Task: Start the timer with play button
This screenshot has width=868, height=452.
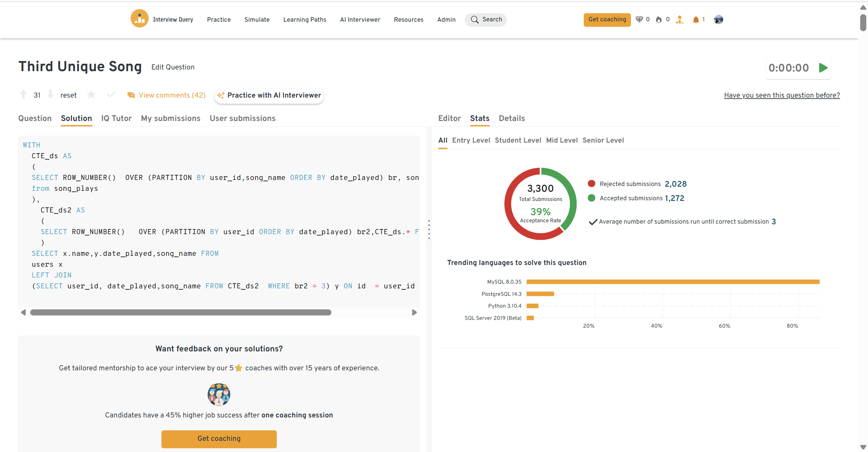Action: [823, 68]
